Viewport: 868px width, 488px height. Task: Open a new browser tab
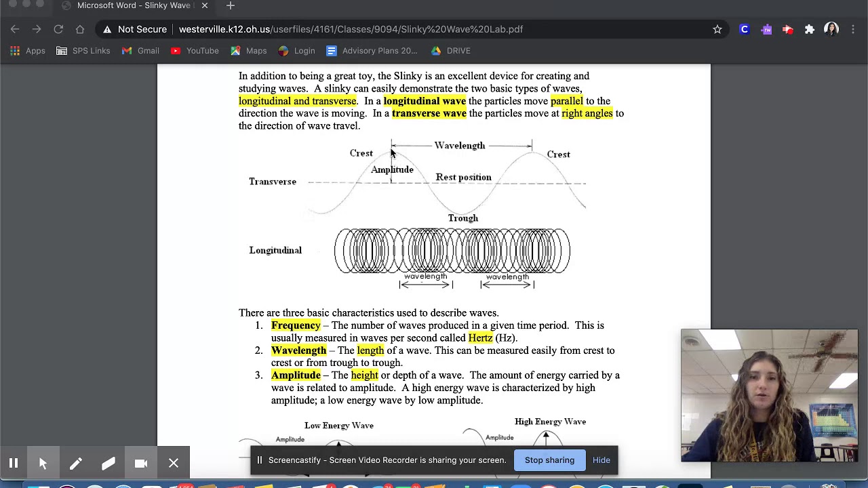pyautogui.click(x=231, y=5)
